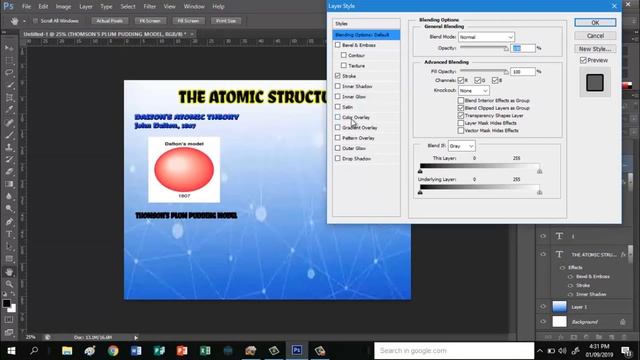The height and width of the screenshot is (360, 640).
Task: Enable Drop Shadow checkbox
Action: pyautogui.click(x=338, y=158)
